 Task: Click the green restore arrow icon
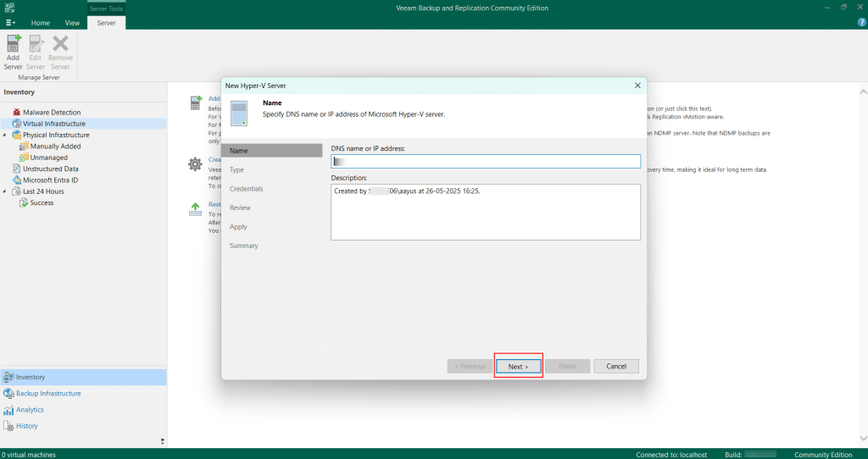coord(196,209)
